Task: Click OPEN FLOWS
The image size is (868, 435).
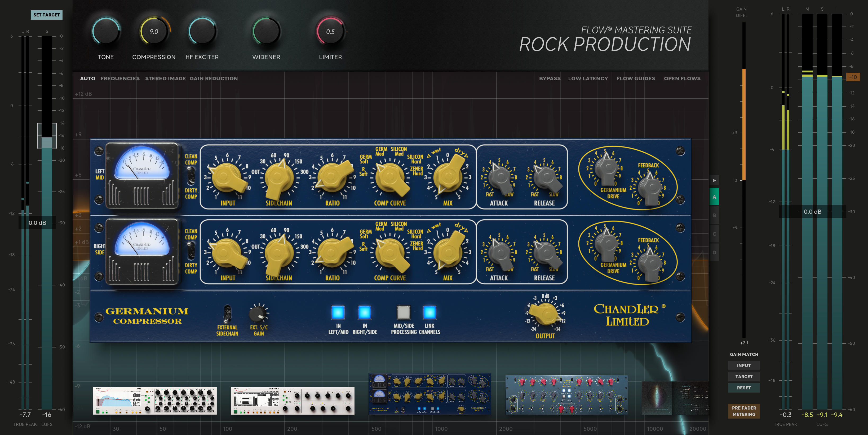Action: [x=682, y=79]
